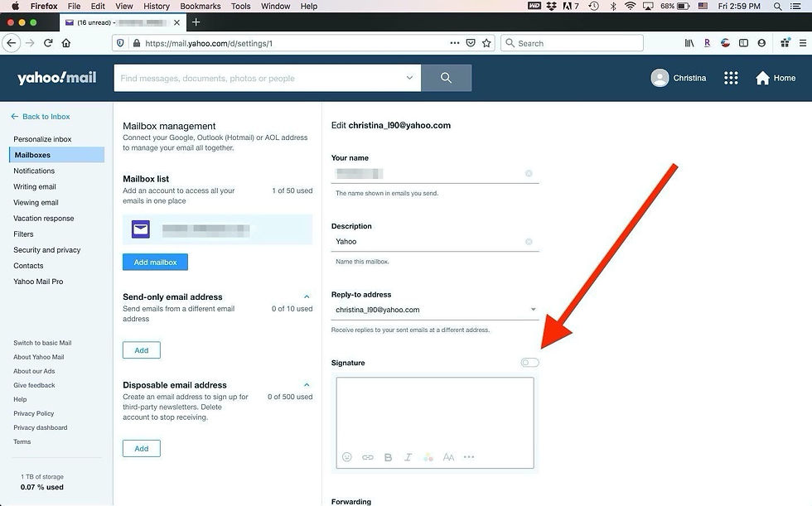Toggle bold in signature editor
Screen dimensions: 812x506
[388, 457]
